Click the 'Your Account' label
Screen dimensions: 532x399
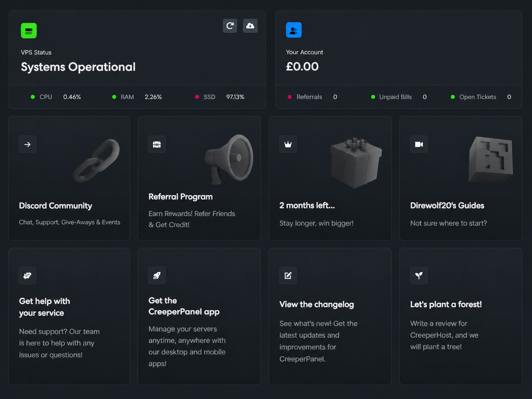coord(305,52)
